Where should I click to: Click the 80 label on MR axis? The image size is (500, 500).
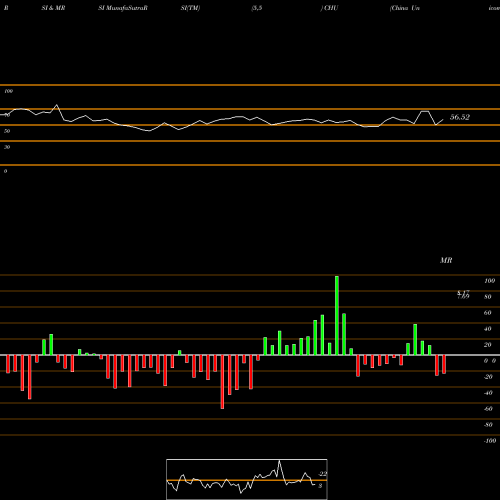(x=488, y=297)
